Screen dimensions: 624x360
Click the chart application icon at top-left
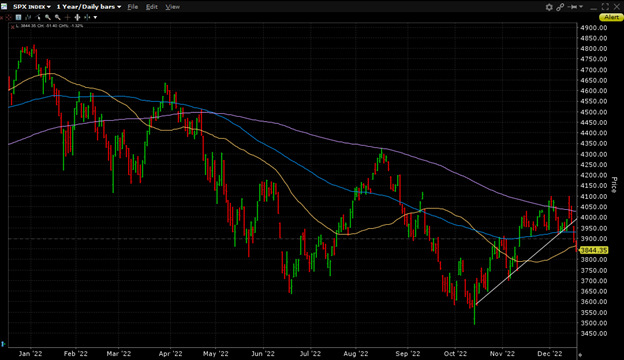4,6
